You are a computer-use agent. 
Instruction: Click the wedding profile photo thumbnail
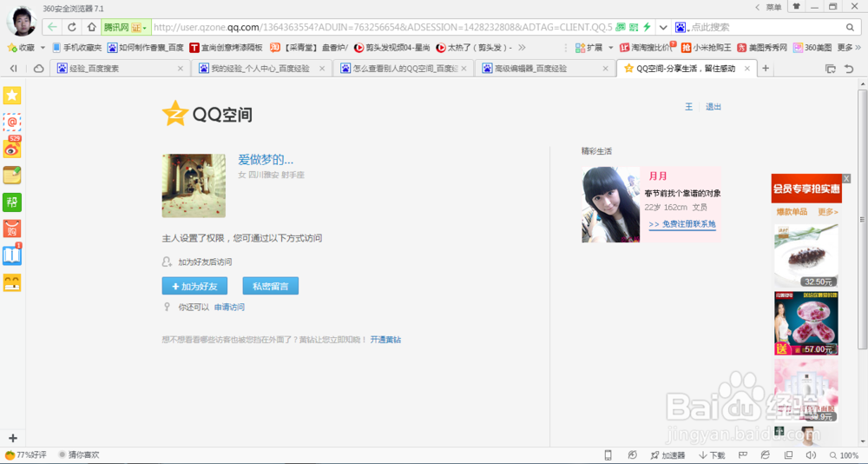194,186
